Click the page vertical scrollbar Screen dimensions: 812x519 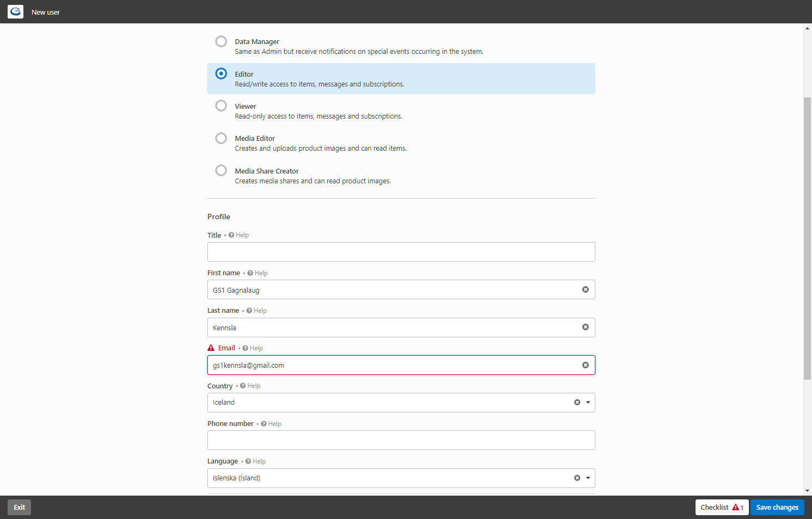click(x=807, y=238)
